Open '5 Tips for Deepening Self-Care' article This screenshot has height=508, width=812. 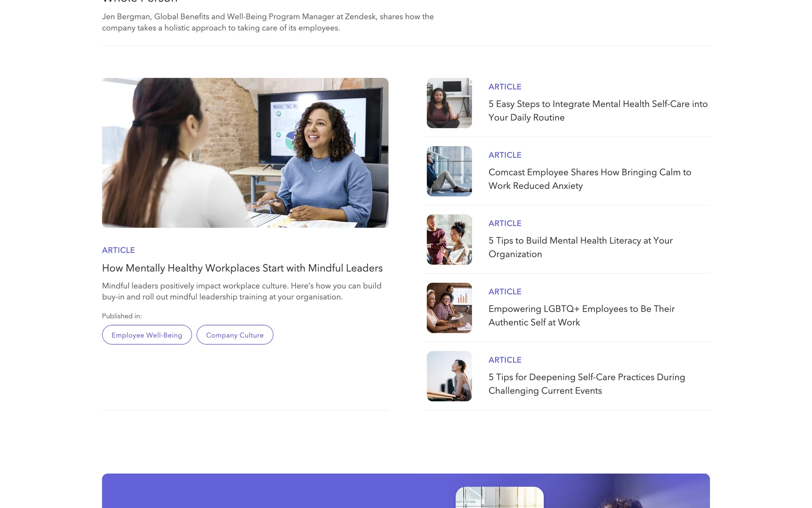pyautogui.click(x=587, y=384)
